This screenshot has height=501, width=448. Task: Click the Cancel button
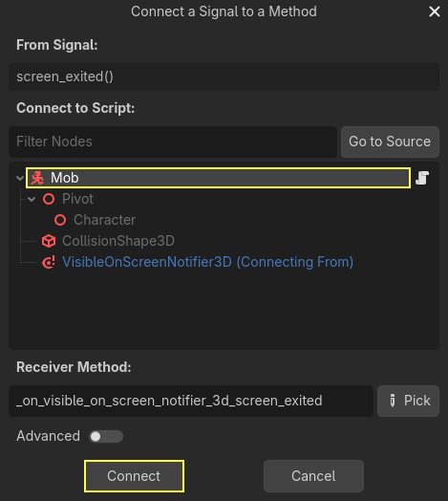[313, 476]
